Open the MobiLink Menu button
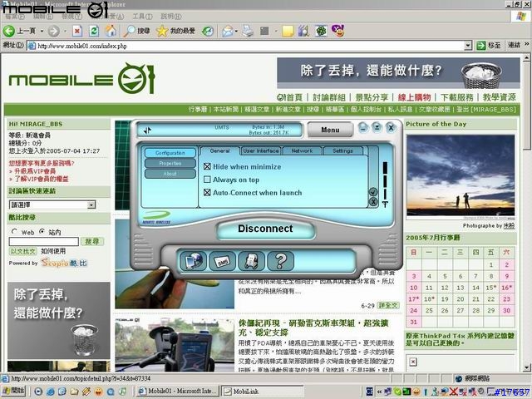This screenshot has width=532, height=399. [330, 130]
